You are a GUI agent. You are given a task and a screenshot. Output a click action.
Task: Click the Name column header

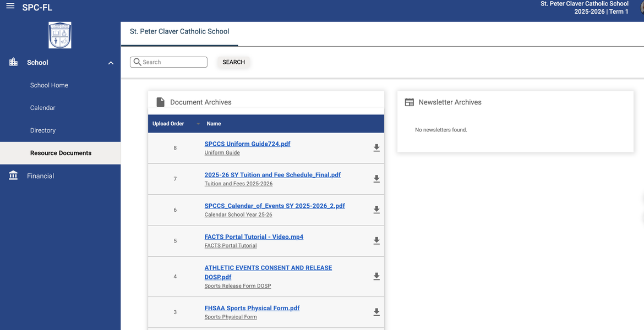[214, 124]
